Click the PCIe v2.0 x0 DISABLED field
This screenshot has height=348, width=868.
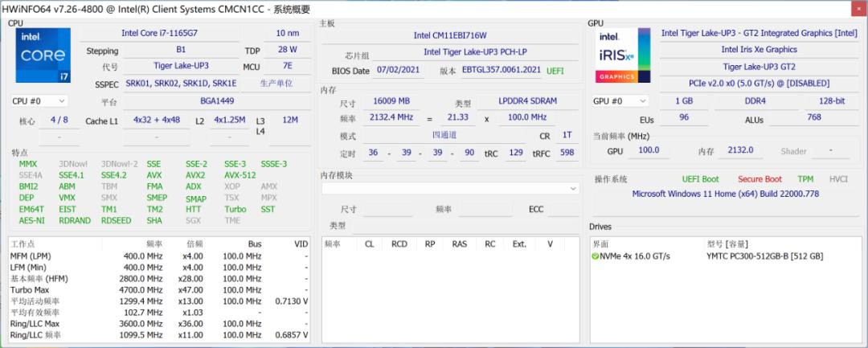click(759, 84)
